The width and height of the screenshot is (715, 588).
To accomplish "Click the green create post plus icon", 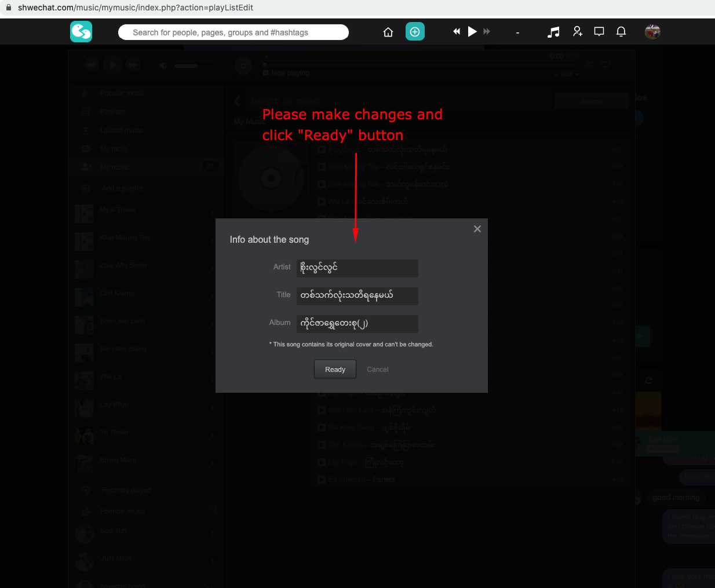I will tap(415, 32).
